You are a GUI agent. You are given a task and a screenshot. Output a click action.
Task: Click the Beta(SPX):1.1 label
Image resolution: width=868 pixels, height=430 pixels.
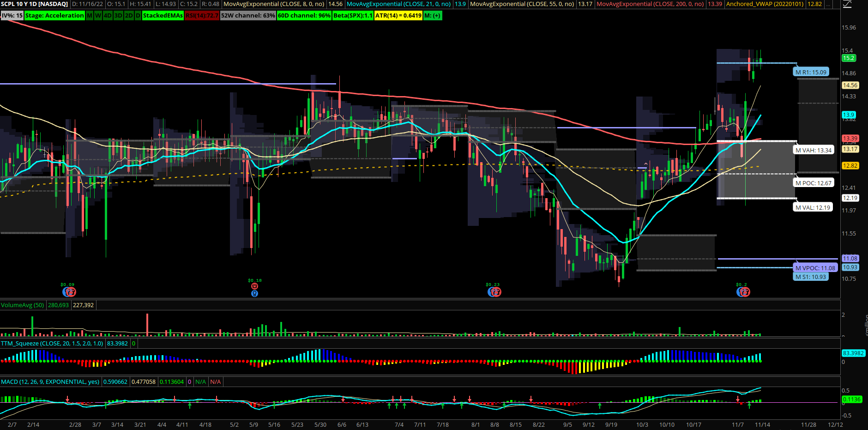click(353, 15)
